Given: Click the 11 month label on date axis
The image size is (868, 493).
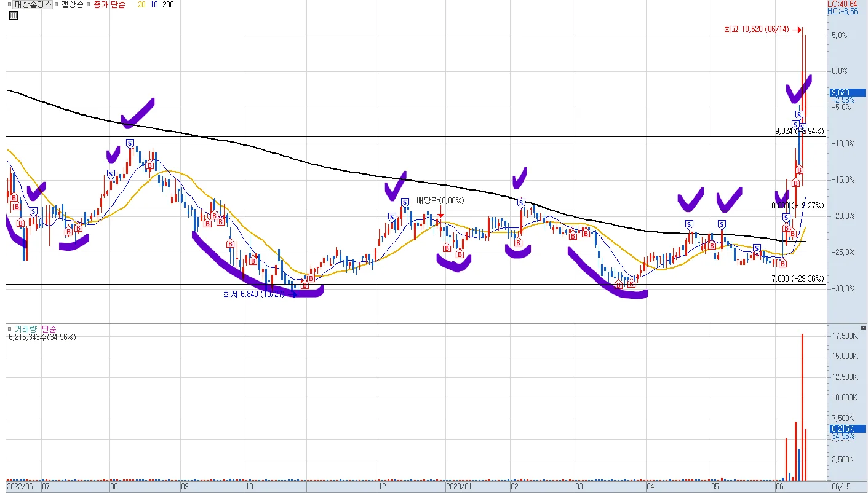Looking at the screenshot, I should (311, 486).
